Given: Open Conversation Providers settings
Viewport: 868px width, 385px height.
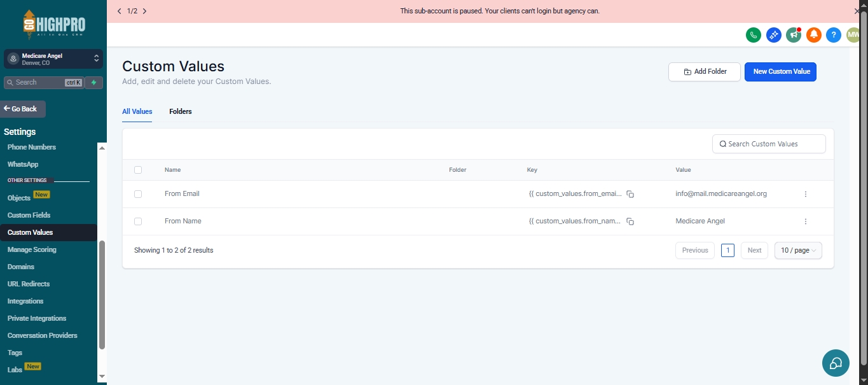Looking at the screenshot, I should click(43, 335).
